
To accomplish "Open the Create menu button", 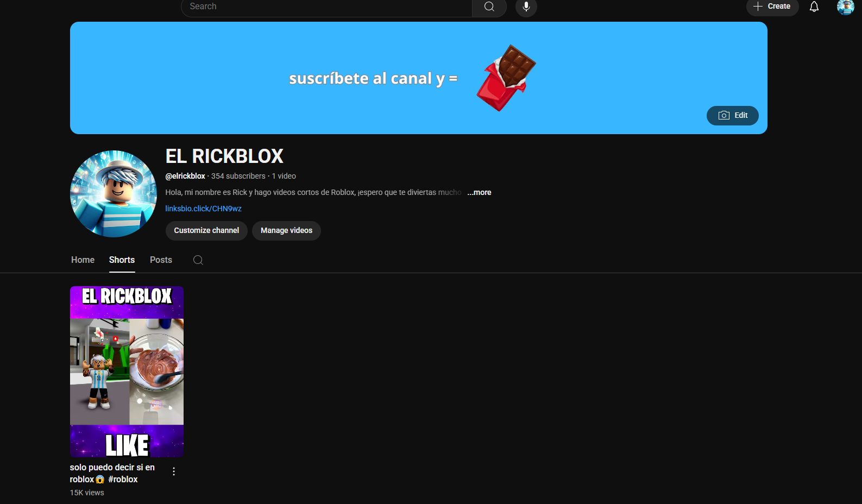I will [772, 7].
